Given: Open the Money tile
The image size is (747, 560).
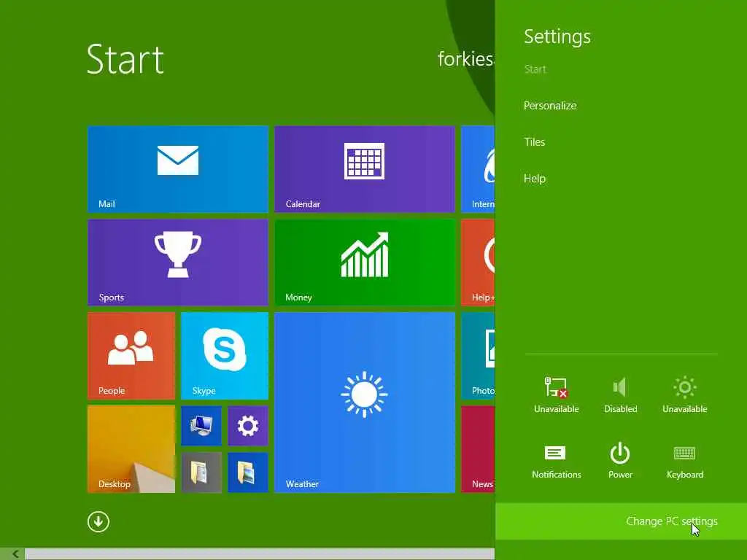Looking at the screenshot, I should (365, 262).
